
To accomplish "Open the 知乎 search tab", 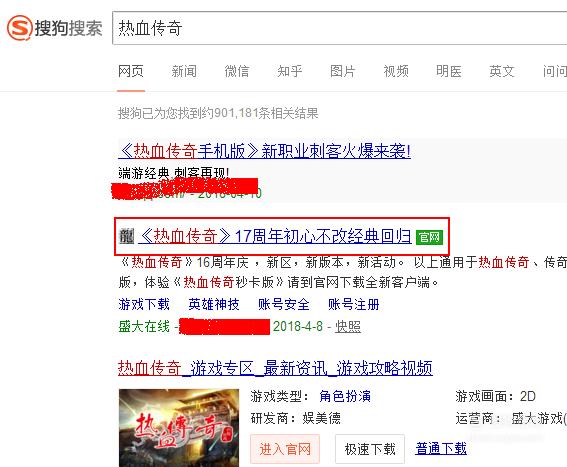I will point(290,71).
